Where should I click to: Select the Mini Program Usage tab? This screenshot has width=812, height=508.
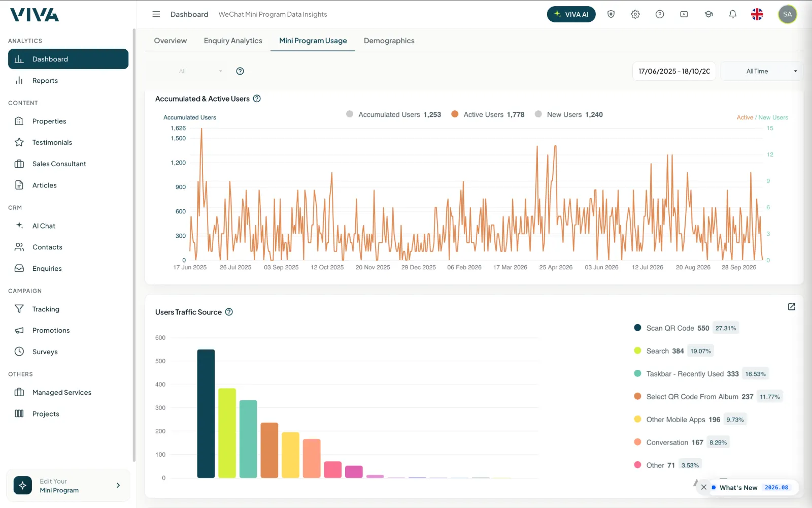click(313, 41)
